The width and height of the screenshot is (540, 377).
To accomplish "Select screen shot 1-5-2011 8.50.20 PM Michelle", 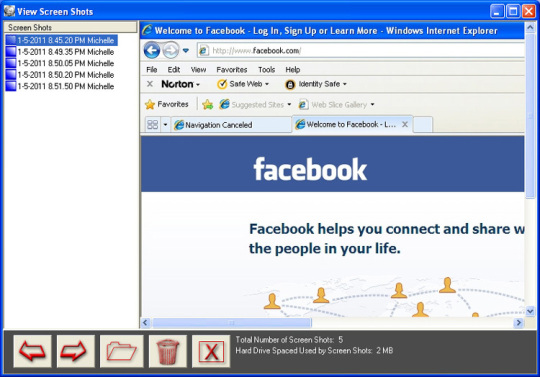I will [60, 75].
